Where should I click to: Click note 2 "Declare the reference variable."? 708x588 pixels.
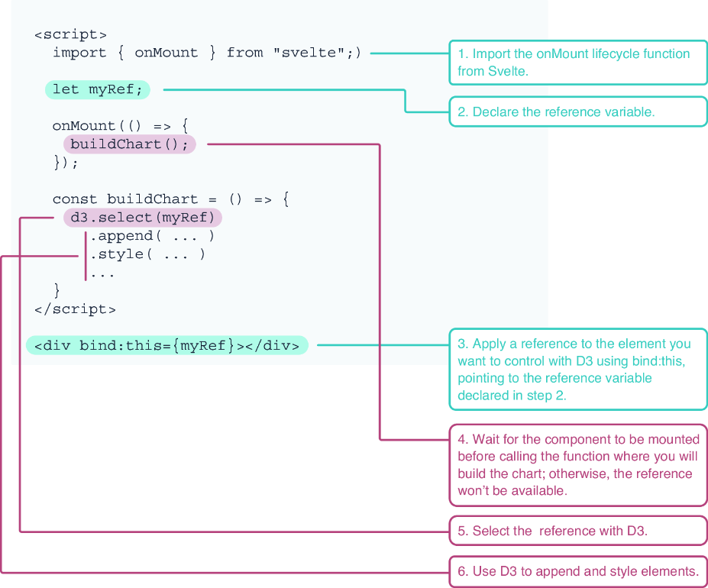578,111
